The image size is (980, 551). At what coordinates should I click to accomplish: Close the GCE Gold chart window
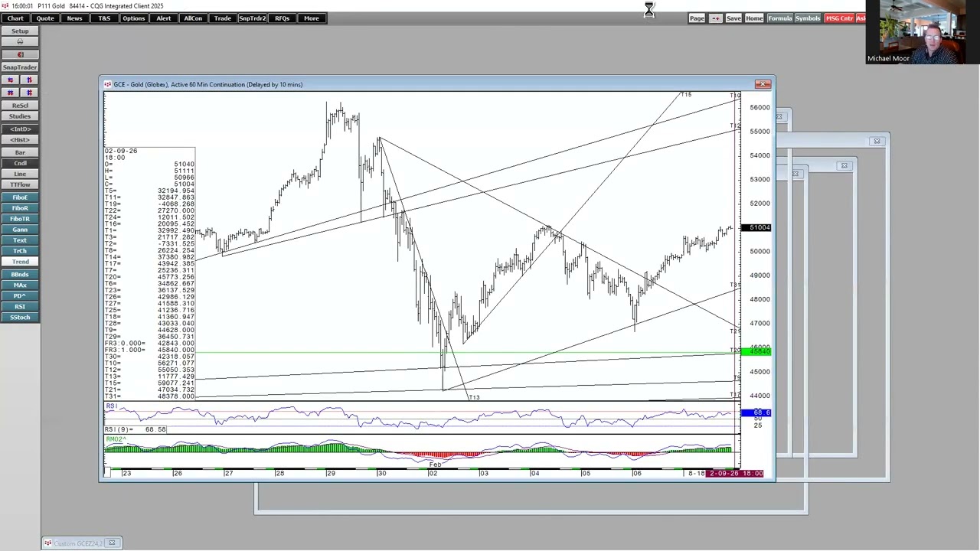click(763, 84)
